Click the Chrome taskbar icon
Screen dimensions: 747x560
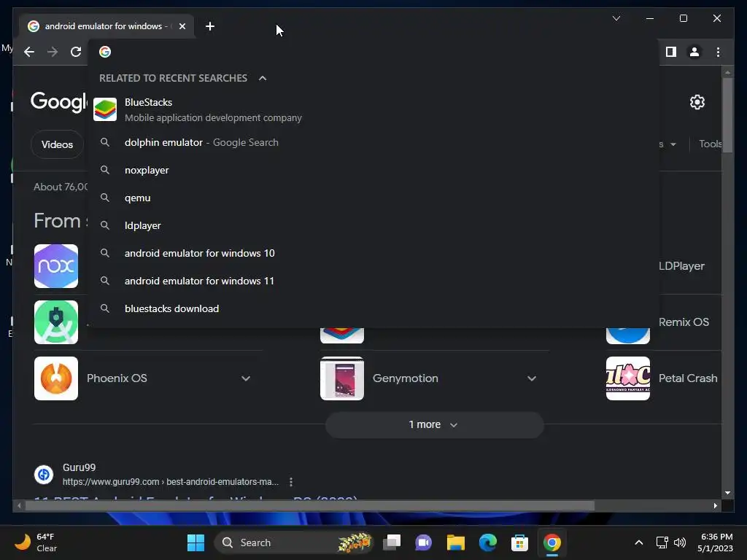552,542
